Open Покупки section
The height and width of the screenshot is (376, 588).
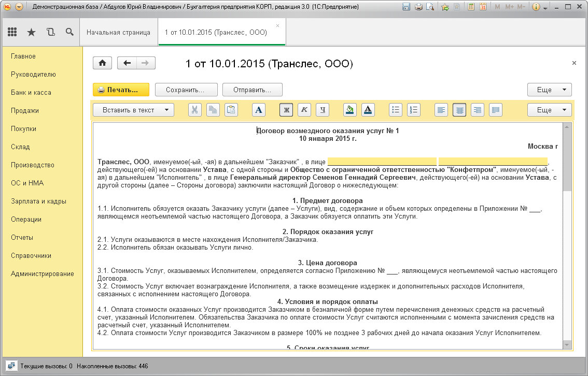(24, 128)
